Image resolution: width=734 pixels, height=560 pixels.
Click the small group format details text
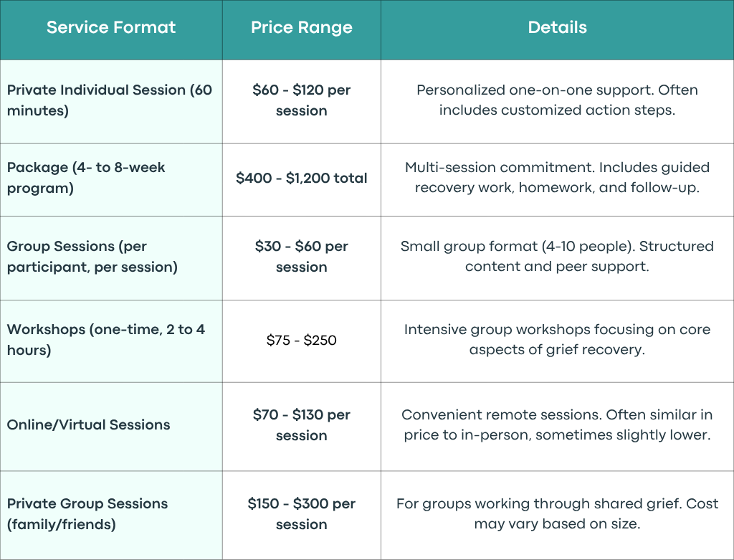[557, 256]
